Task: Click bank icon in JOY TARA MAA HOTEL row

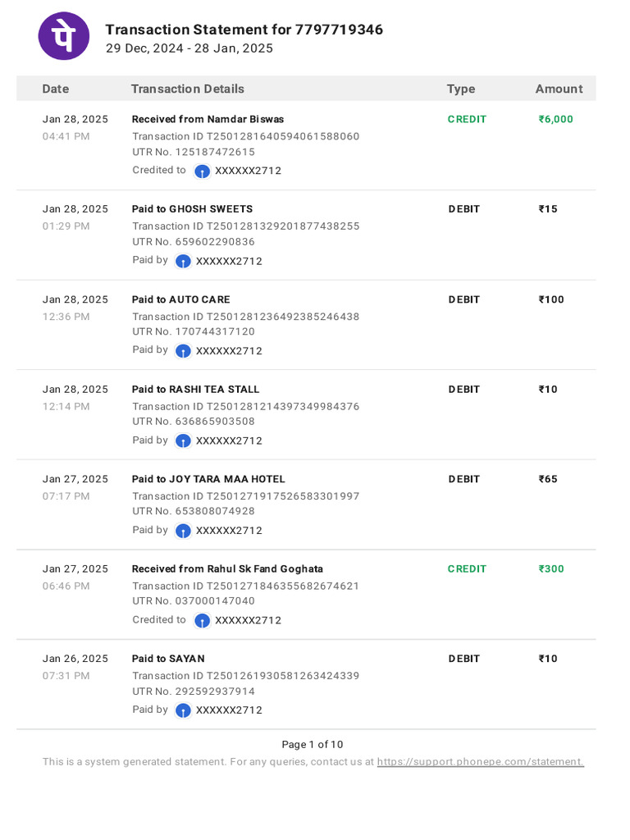Action: click(183, 531)
